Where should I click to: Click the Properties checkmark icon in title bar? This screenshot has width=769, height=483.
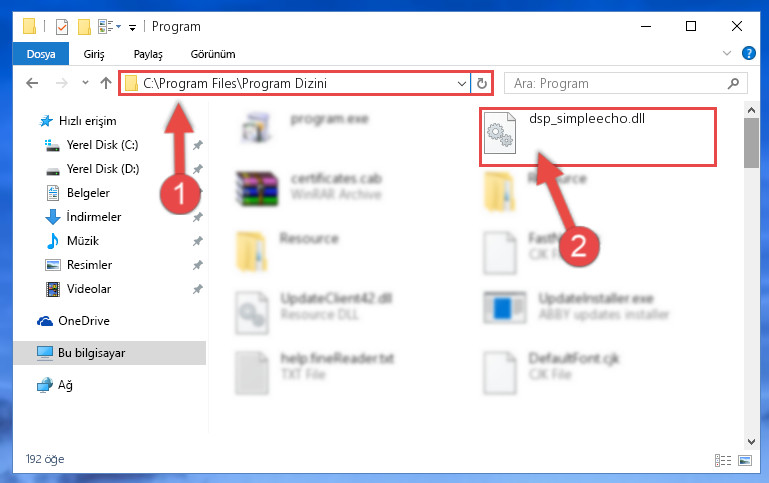pyautogui.click(x=62, y=26)
